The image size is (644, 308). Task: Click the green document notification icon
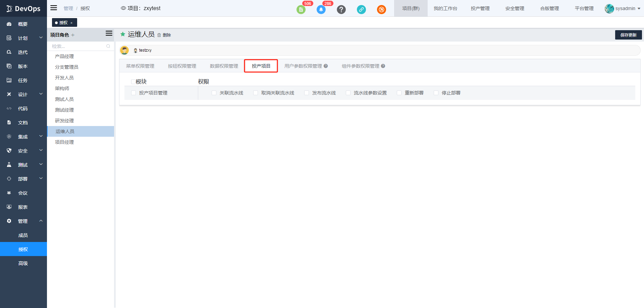click(x=301, y=10)
